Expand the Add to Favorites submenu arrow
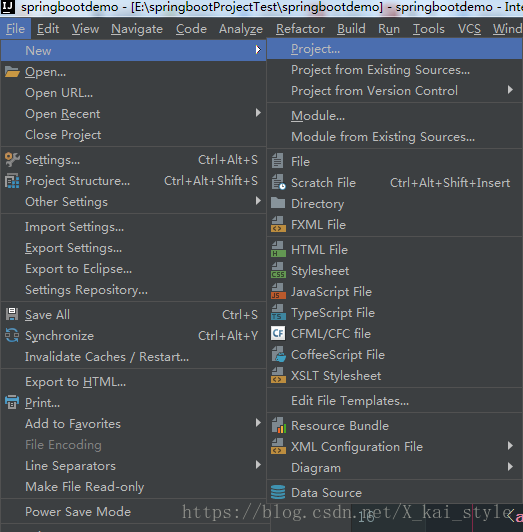This screenshot has height=532, width=523. [x=258, y=422]
